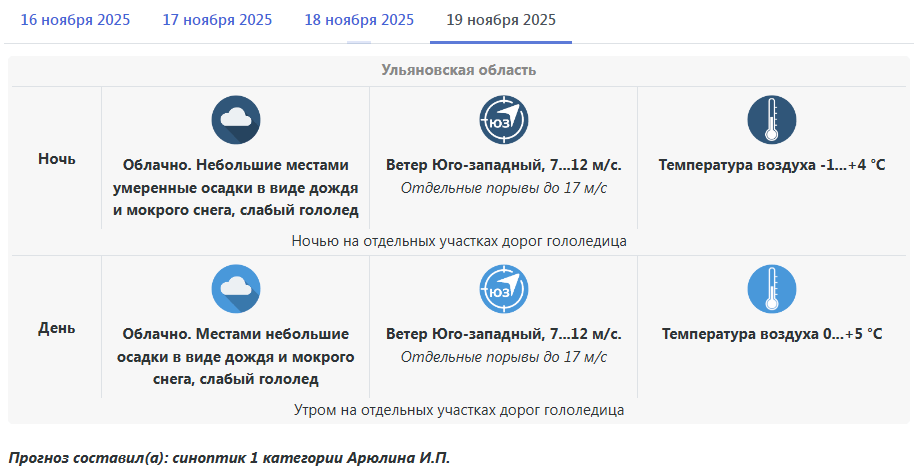Click the Ульяновская область region header

coord(459,70)
